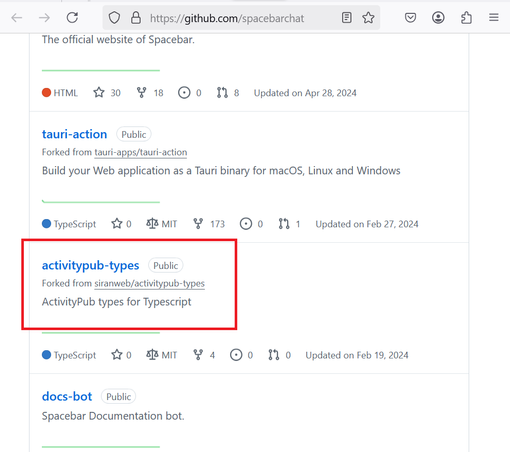Open the Firefox account icon
This screenshot has width=510, height=452.
point(438,18)
